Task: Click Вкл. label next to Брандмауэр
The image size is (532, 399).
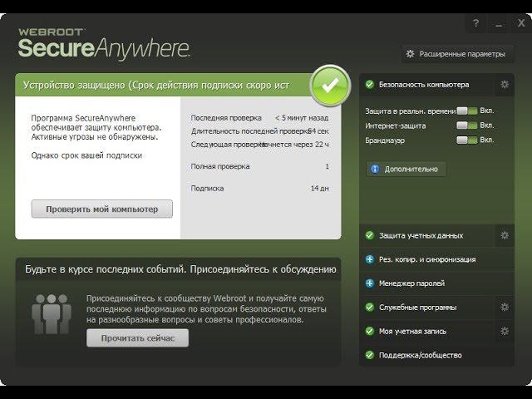Action: click(487, 140)
